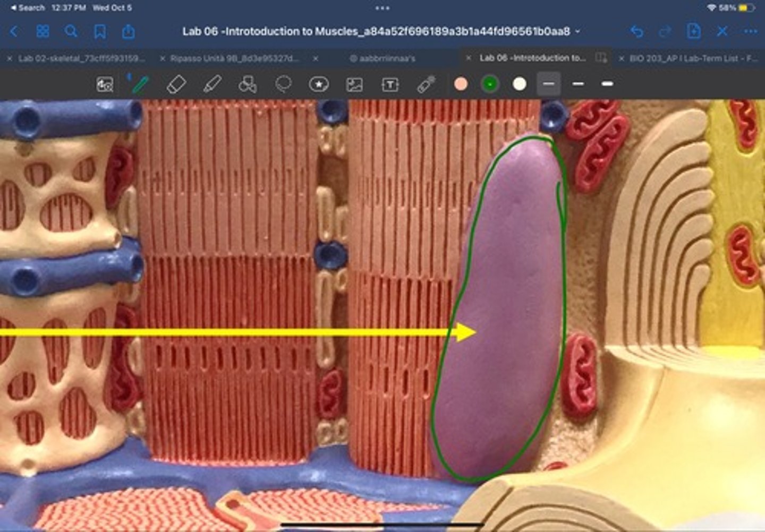
Task: Open the Add Page menu
Action: pyautogui.click(x=693, y=32)
